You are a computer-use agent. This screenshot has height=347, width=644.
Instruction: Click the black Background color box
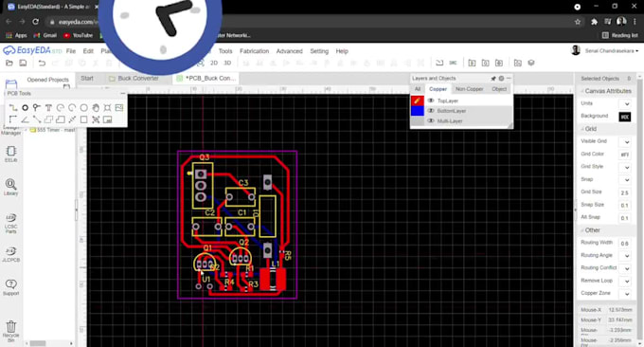click(625, 117)
